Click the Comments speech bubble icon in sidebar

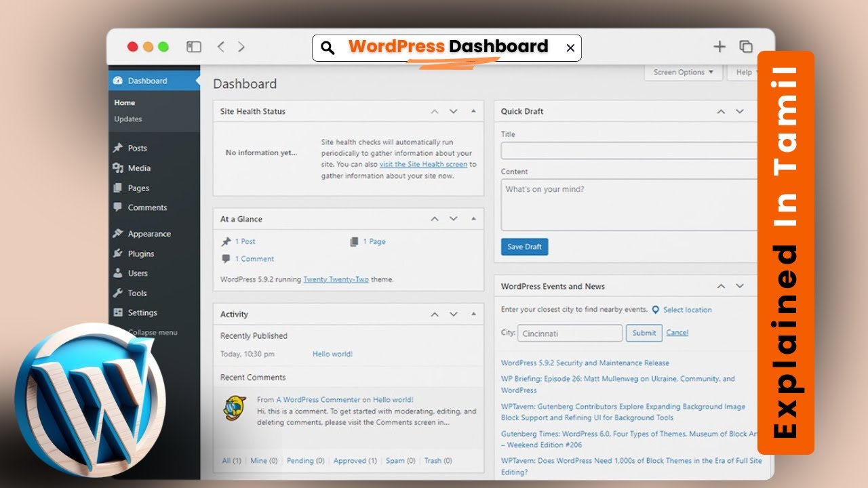point(119,207)
